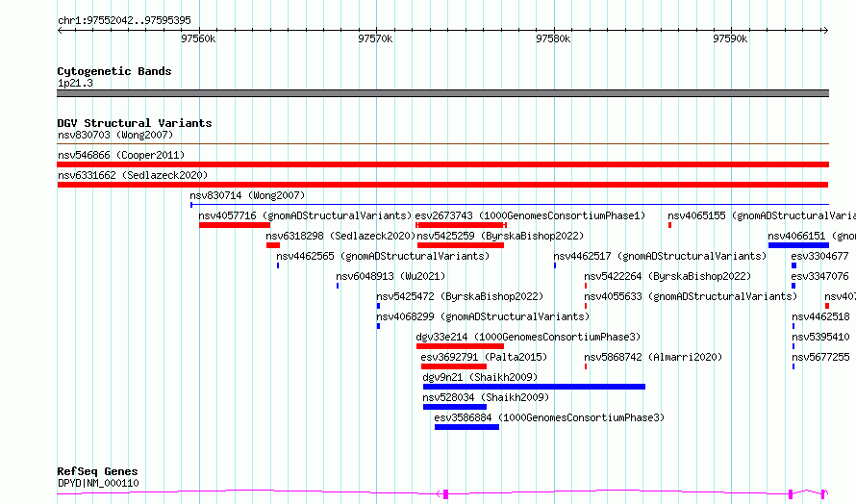Viewport: 856px width, 504px height.
Task: Select the RefSeq Genes track title
Action: (98, 472)
